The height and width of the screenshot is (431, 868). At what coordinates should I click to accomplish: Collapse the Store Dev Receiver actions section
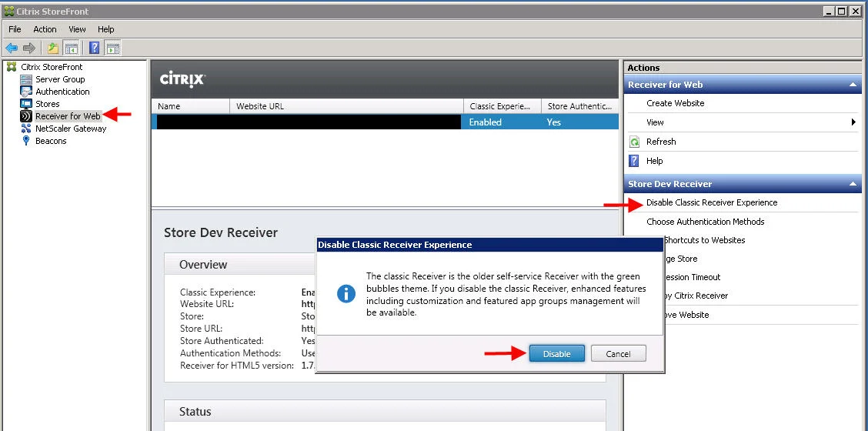click(x=853, y=184)
